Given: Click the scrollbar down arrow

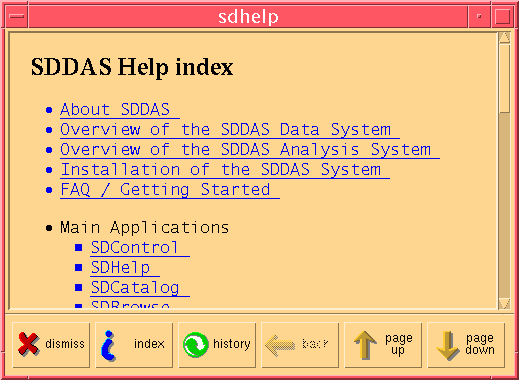Looking at the screenshot, I should (x=505, y=304).
